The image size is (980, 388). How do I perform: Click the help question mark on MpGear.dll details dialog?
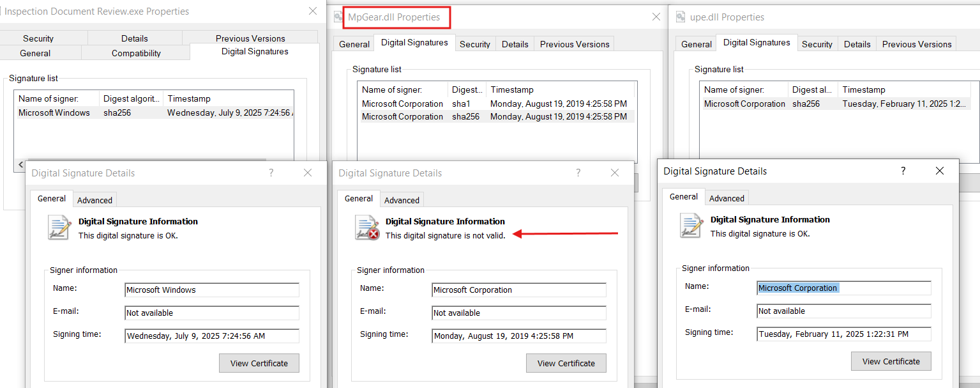(x=578, y=173)
